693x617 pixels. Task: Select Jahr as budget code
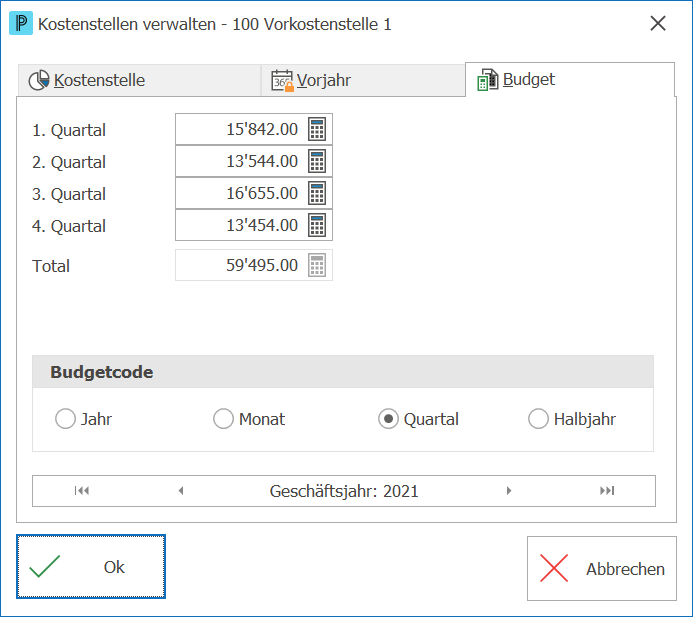coord(84,419)
